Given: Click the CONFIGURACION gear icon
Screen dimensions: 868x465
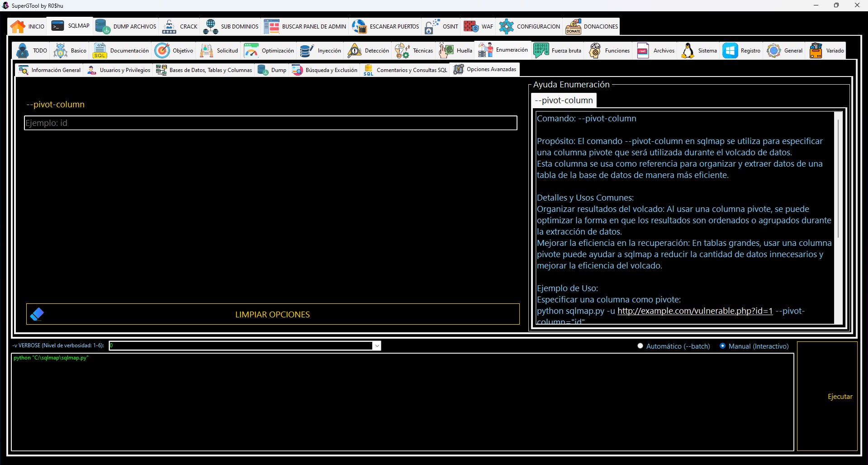Looking at the screenshot, I should pyautogui.click(x=506, y=27).
